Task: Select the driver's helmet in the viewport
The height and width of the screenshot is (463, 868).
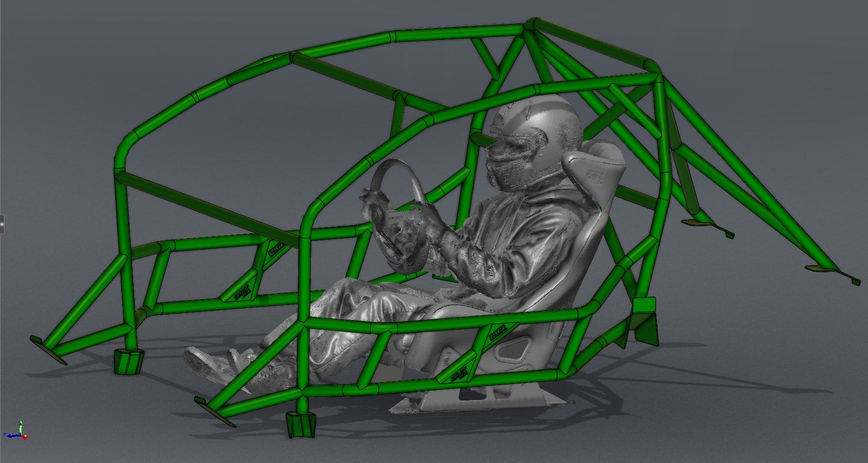Action: [x=535, y=142]
